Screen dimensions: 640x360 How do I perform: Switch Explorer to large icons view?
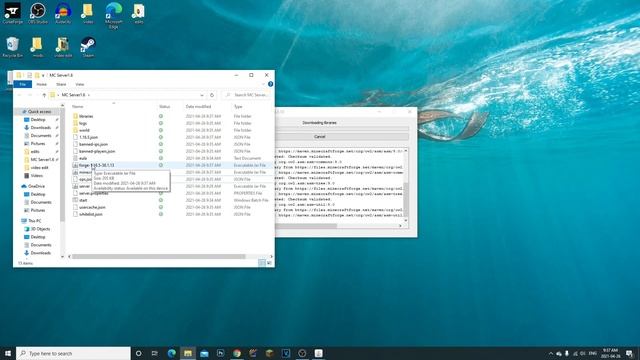point(269,263)
